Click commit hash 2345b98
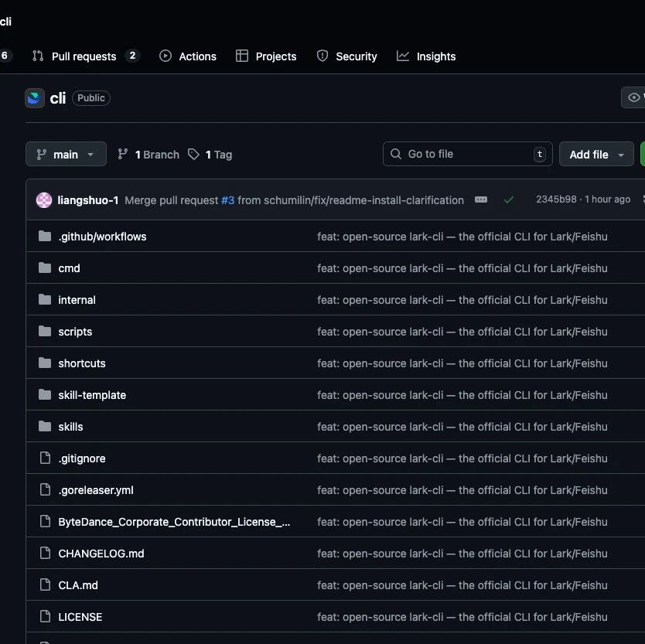This screenshot has height=644, width=645. [556, 199]
